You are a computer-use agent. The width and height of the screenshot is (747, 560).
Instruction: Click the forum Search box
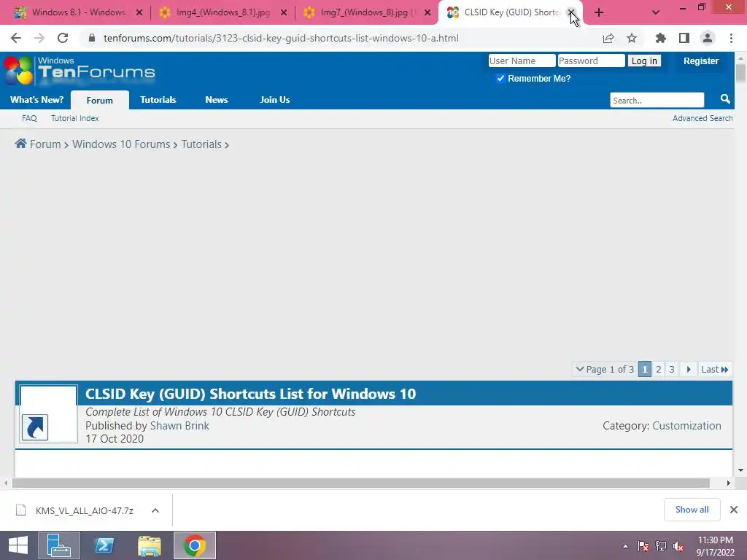pos(657,100)
